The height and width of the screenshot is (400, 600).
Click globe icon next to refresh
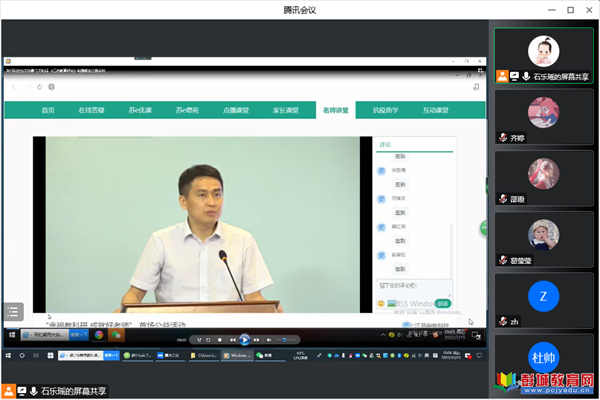coord(51,87)
